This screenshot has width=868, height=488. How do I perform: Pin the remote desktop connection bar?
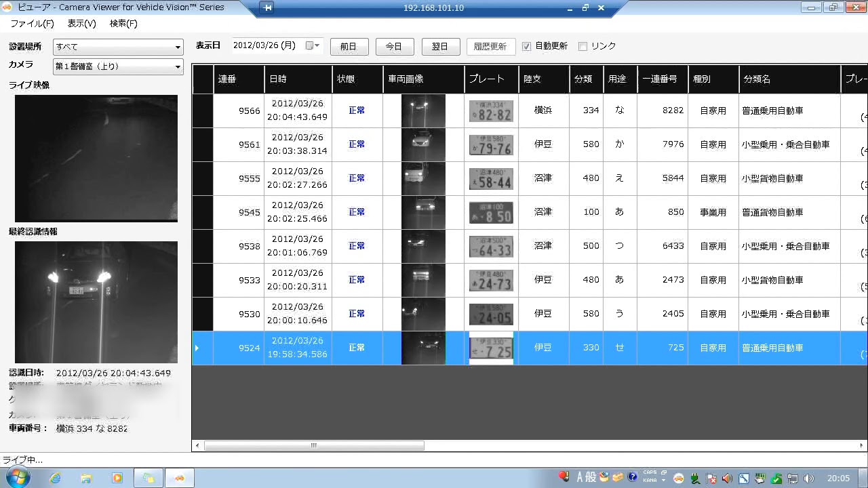(x=268, y=8)
